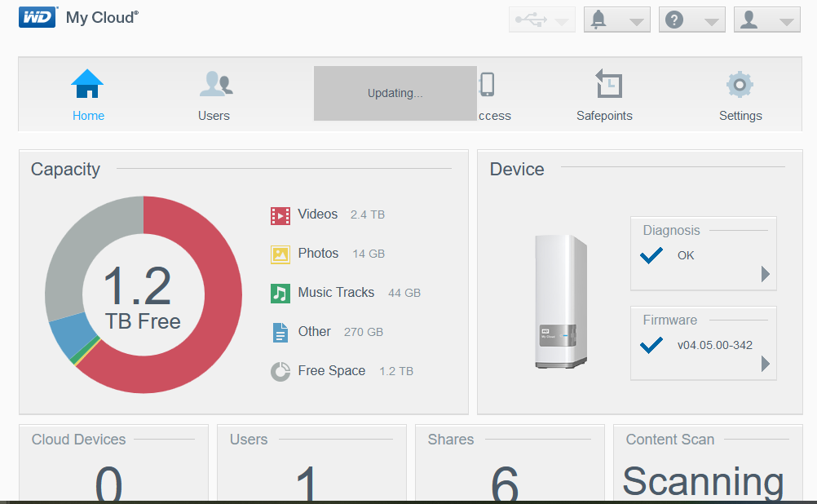Open the Cloud Devices count 0

(x=108, y=483)
